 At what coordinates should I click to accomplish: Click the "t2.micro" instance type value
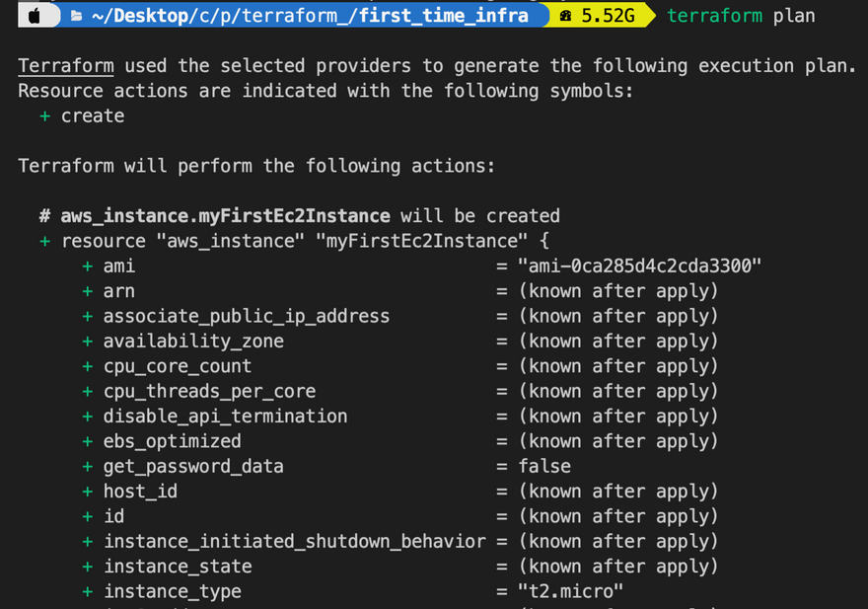click(571, 591)
